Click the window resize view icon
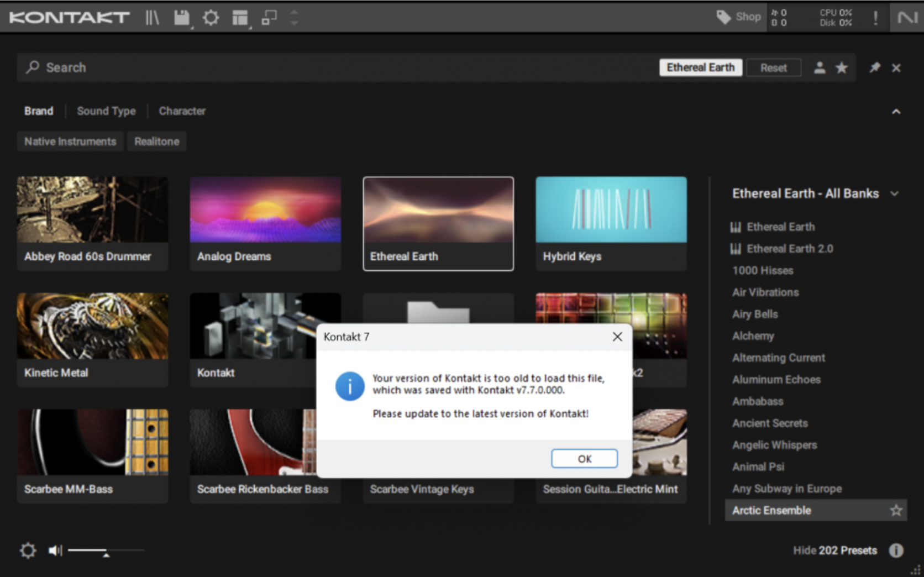The image size is (924, 577). pyautogui.click(x=269, y=18)
